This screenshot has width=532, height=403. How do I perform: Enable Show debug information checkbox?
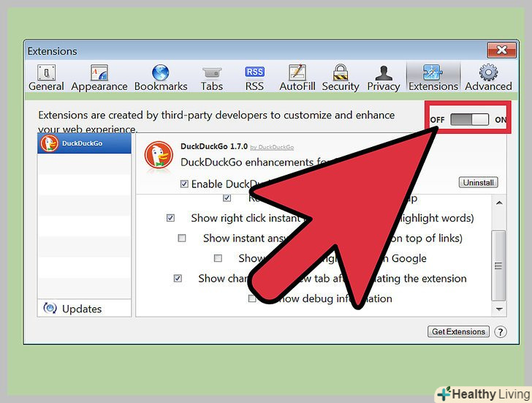(251, 298)
